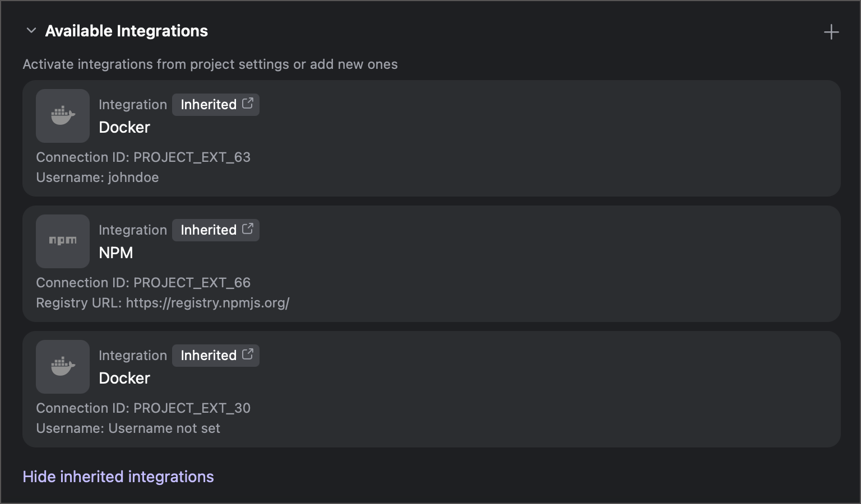The width and height of the screenshot is (861, 504).
Task: Click the external link icon on the last Inherited badge
Action: 248,355
